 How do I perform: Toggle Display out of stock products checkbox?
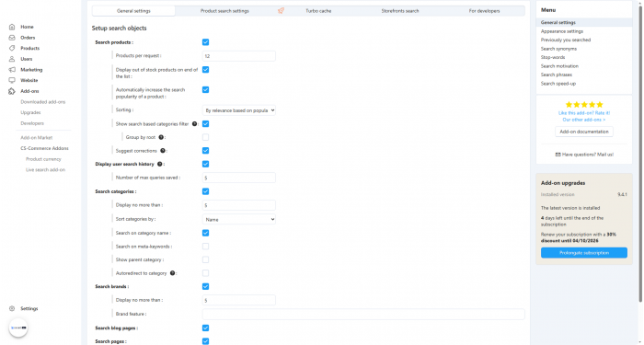[x=206, y=69]
